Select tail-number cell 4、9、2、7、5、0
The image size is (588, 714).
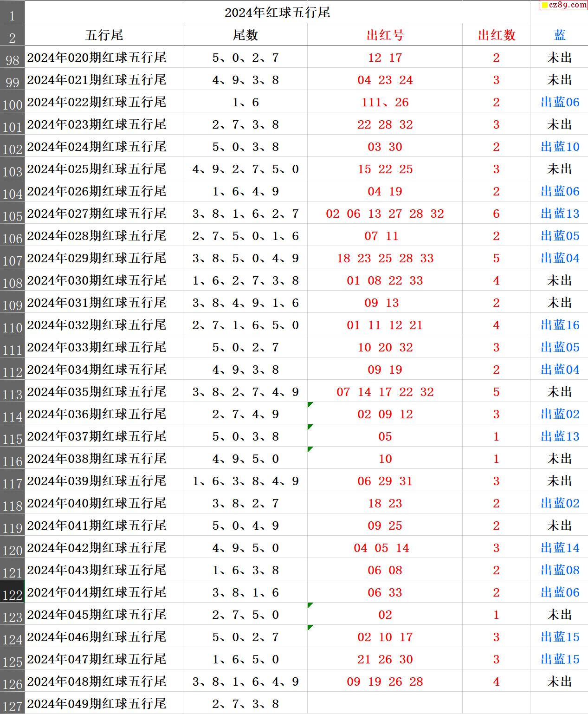(x=245, y=169)
